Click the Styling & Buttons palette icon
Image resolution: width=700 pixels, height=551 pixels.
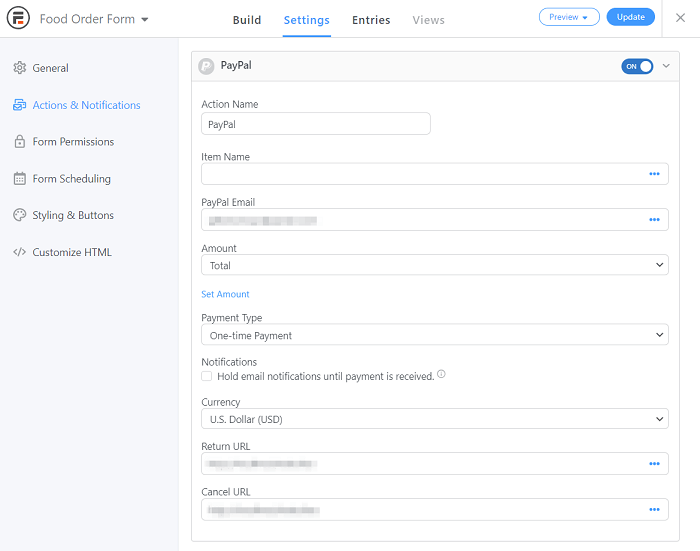20,215
